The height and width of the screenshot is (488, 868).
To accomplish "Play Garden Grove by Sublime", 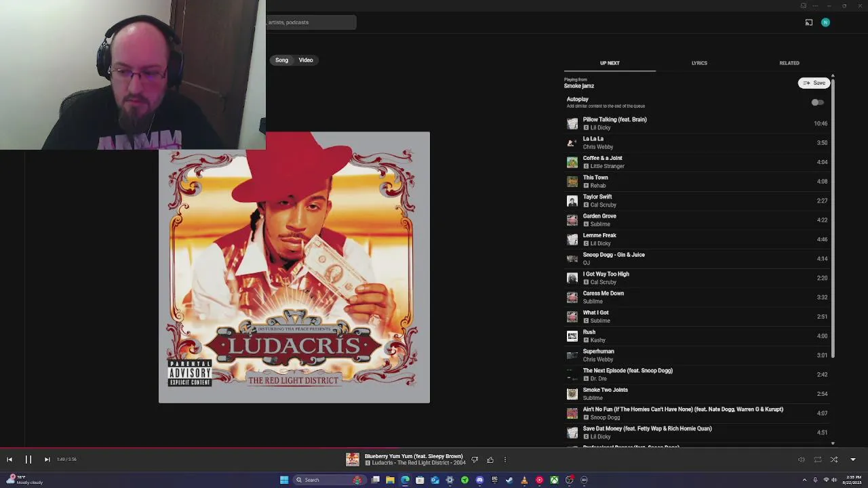I will click(698, 220).
